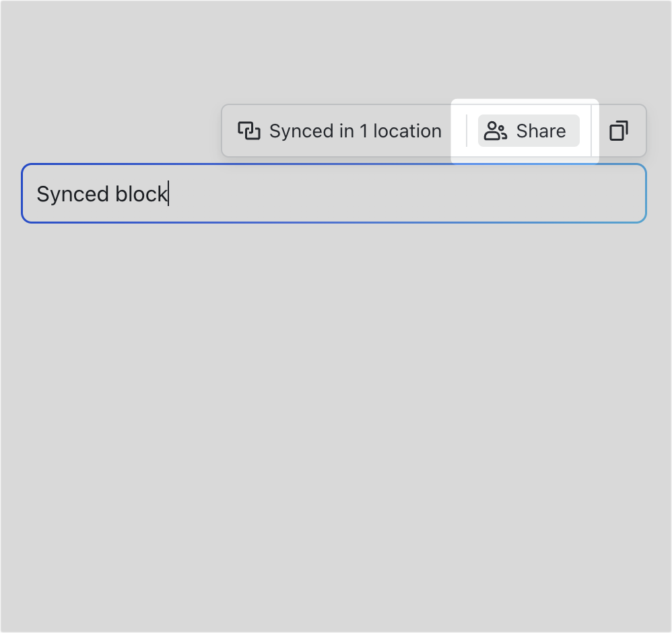Click the duplicate icon in the toolbar
Screen dimensions: 672x633
(619, 131)
